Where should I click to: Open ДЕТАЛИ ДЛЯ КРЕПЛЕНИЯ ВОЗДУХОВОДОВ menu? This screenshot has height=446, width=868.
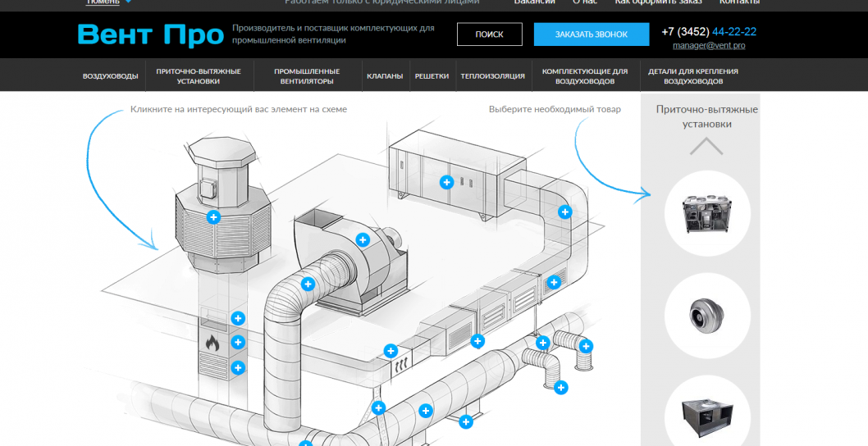click(x=693, y=75)
